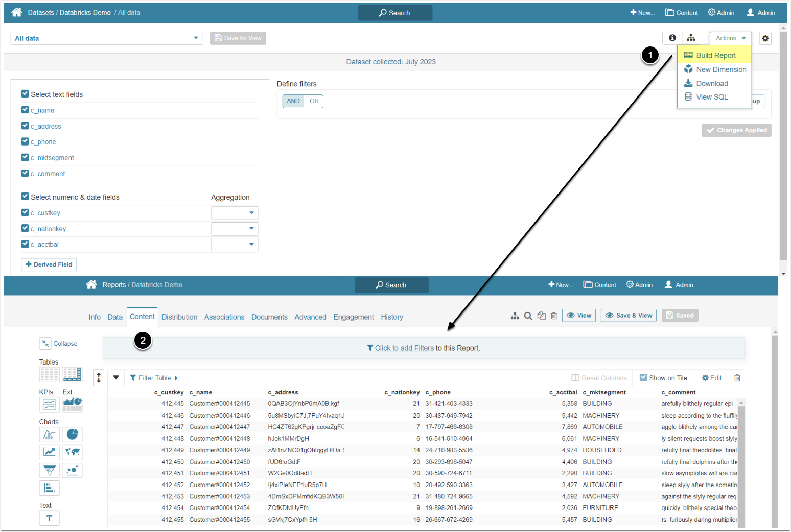Add a text block element
This screenshot has width=791, height=532.
coord(50,518)
